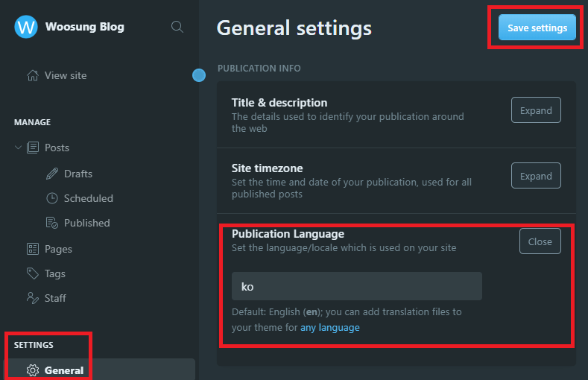Image resolution: width=588 pixels, height=380 pixels.
Task: Click the Scheduled clock icon
Action: [52, 198]
